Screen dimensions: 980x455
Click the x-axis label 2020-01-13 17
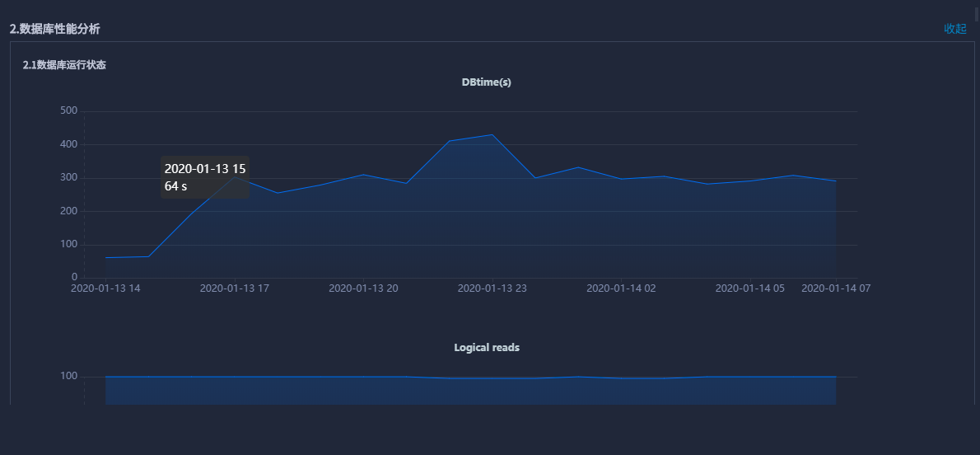(x=235, y=288)
